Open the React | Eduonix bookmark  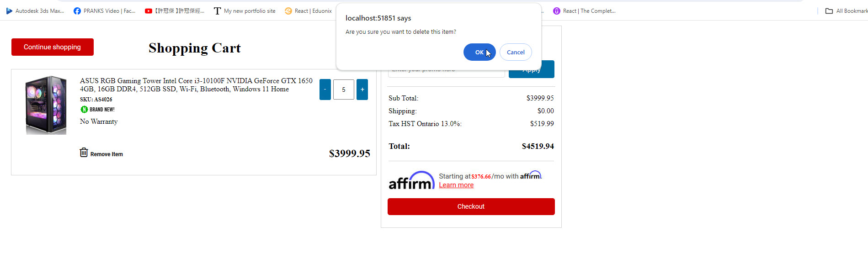(309, 11)
